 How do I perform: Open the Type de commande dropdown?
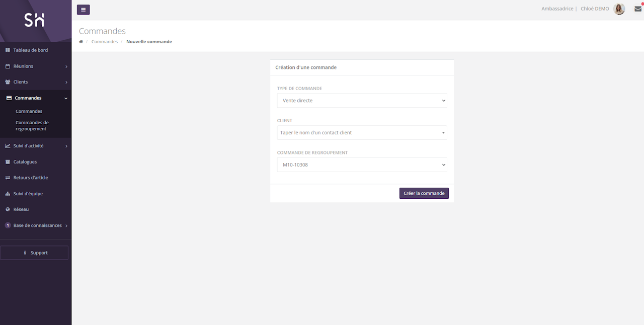pos(362,101)
